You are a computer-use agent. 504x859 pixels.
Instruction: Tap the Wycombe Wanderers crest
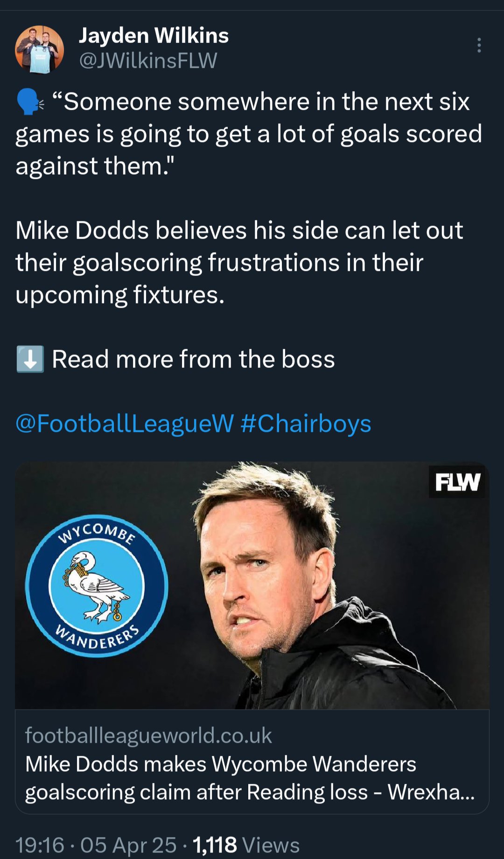click(97, 586)
